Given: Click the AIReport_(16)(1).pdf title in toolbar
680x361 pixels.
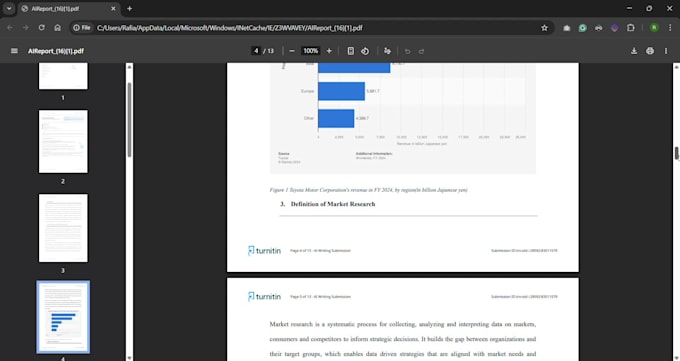Looking at the screenshot, I should point(56,51).
